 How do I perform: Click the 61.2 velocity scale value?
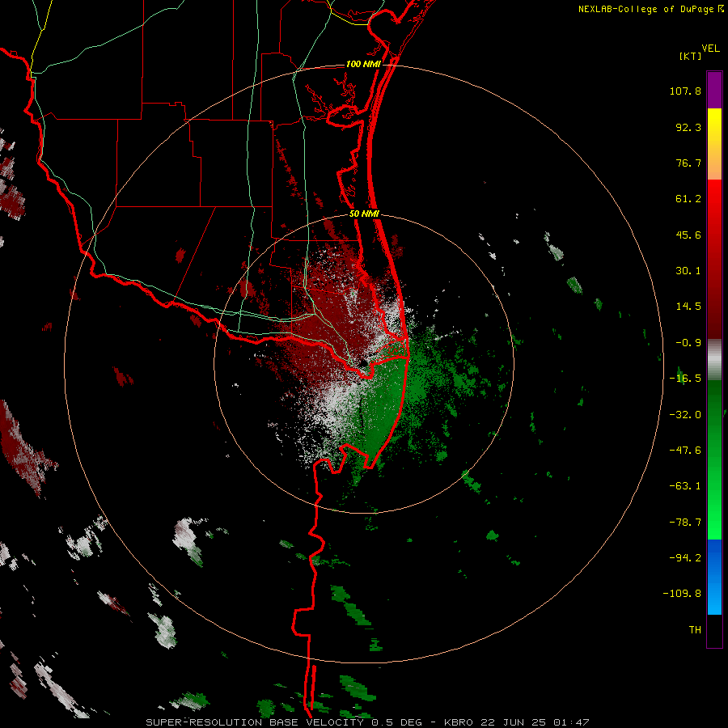pos(688,199)
